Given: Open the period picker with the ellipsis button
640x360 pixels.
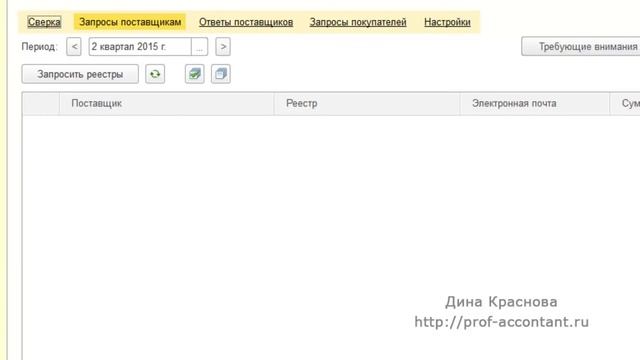Looking at the screenshot, I should 200,47.
